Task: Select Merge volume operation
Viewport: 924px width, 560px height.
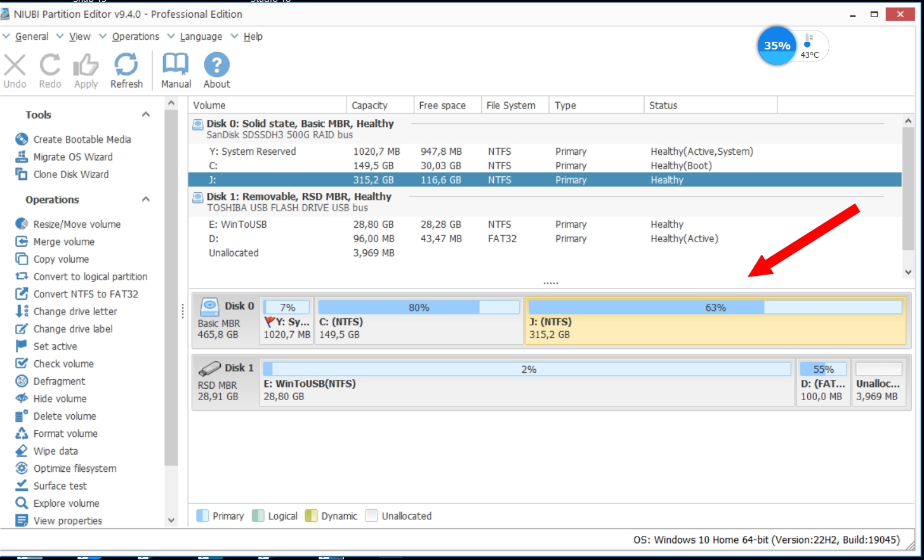Action: tap(63, 242)
